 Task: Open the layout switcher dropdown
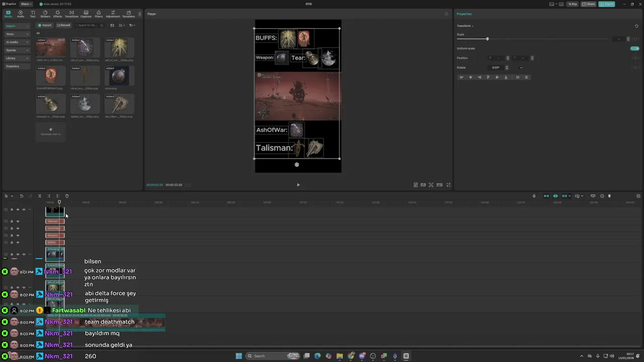(554, 4)
